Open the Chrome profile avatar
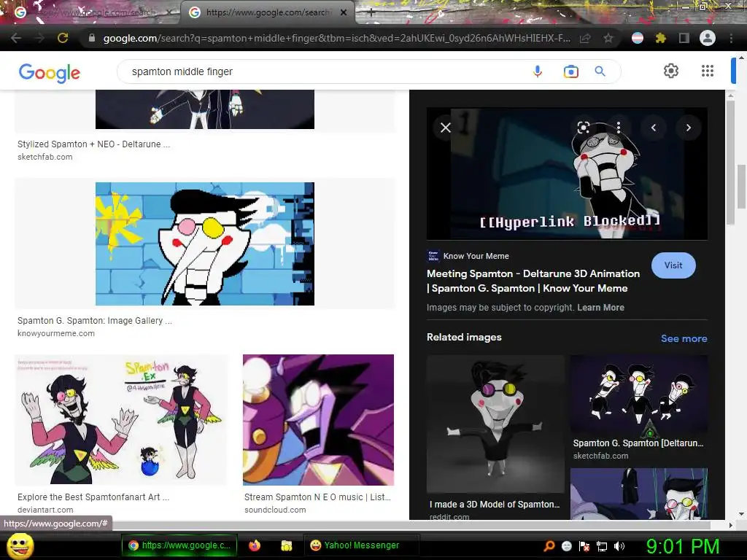The height and width of the screenshot is (560, 747). click(708, 38)
